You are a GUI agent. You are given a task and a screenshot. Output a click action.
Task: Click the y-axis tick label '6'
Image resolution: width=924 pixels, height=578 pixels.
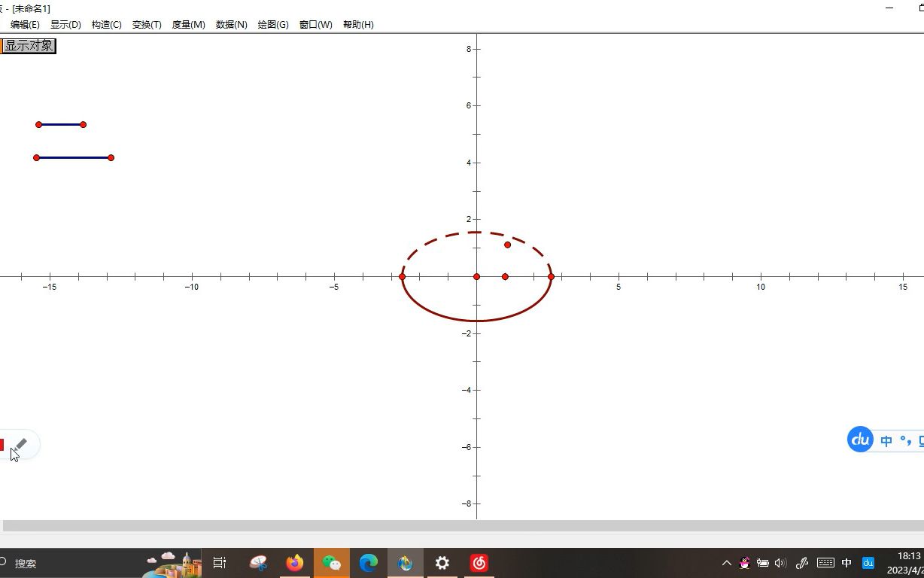click(x=469, y=106)
